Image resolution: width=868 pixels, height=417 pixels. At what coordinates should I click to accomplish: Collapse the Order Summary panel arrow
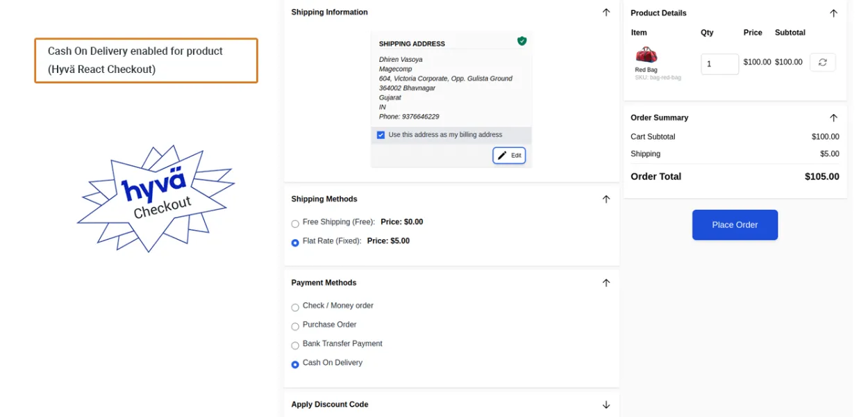(833, 118)
